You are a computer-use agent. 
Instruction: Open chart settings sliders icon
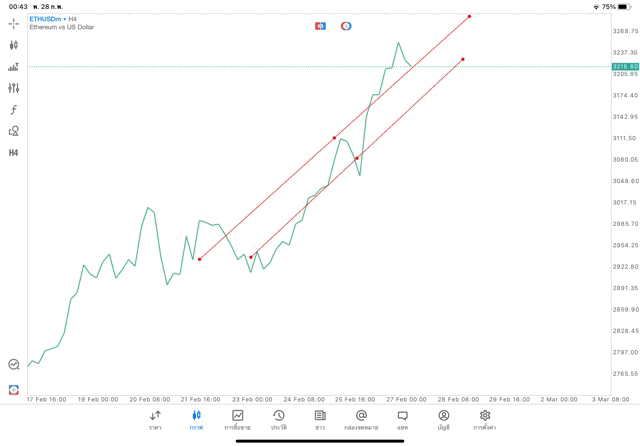[x=14, y=88]
